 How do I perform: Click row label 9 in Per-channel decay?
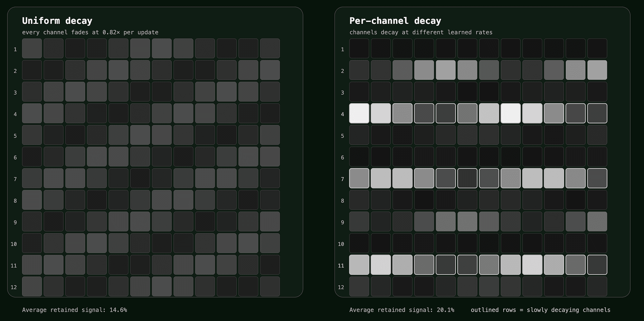[x=342, y=222]
